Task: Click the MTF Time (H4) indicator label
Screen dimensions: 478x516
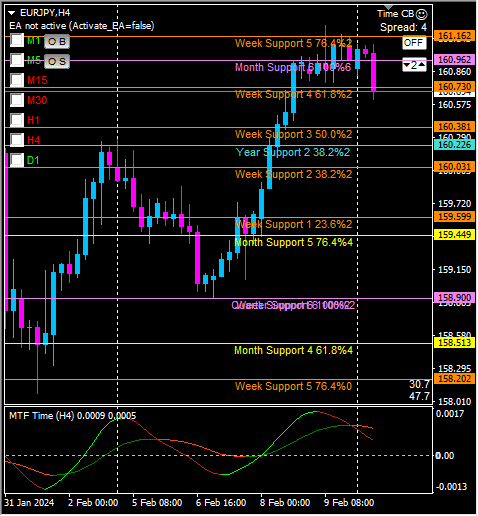Action: [x=72, y=416]
